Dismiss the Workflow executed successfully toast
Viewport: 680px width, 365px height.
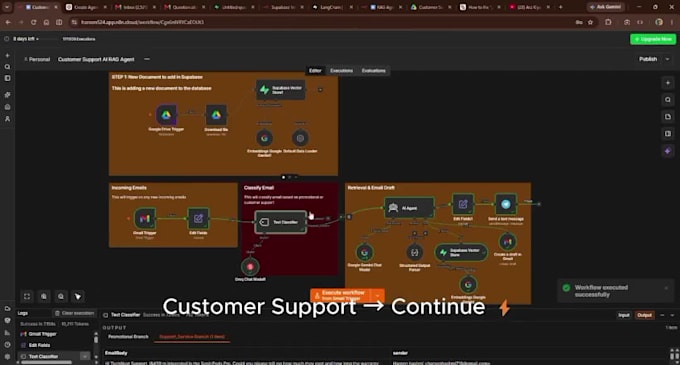[667, 288]
